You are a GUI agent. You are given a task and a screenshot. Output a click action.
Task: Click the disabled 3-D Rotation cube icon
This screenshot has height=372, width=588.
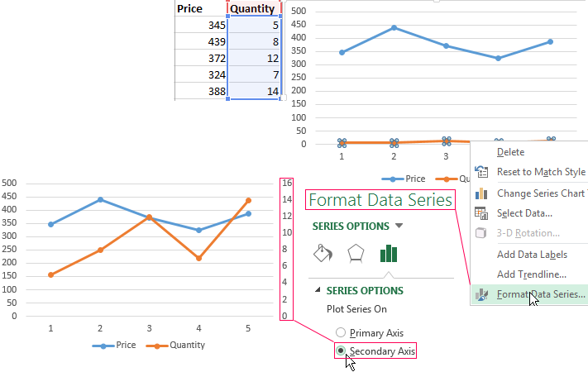tap(481, 232)
